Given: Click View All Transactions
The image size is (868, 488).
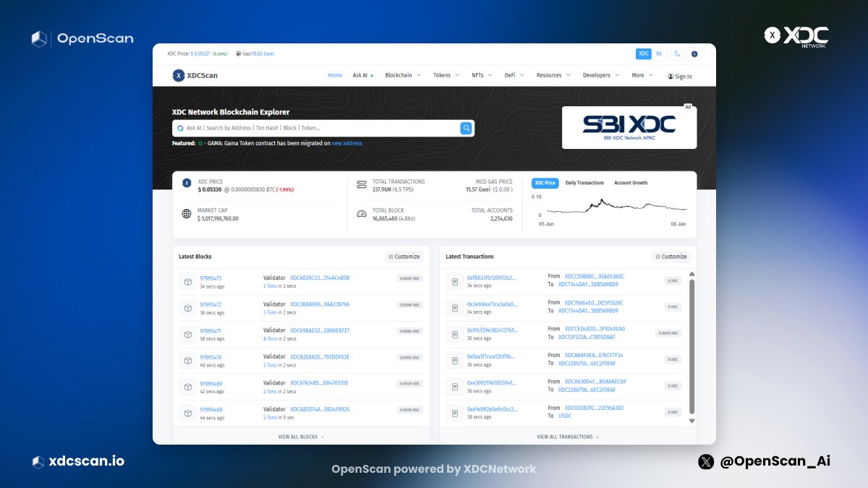Looking at the screenshot, I should tap(568, 437).
